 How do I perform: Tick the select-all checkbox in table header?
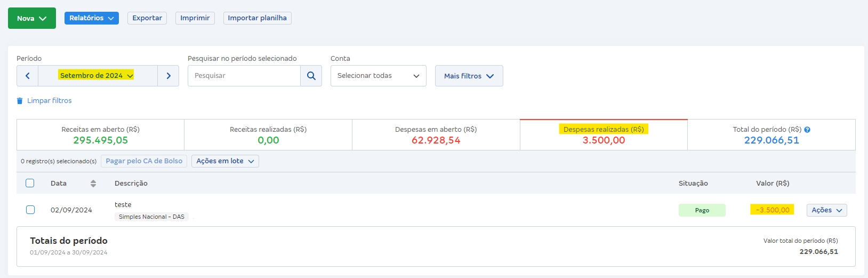click(30, 183)
